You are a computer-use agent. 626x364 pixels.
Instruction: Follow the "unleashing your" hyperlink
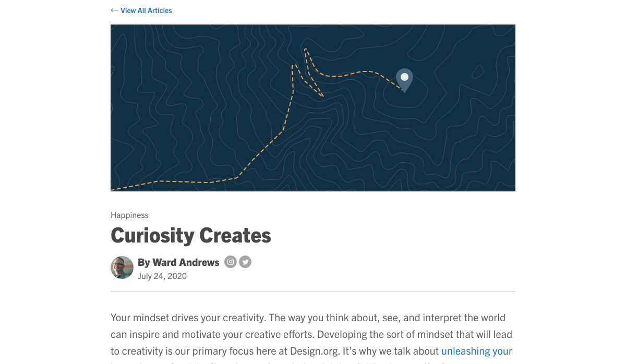click(x=476, y=351)
